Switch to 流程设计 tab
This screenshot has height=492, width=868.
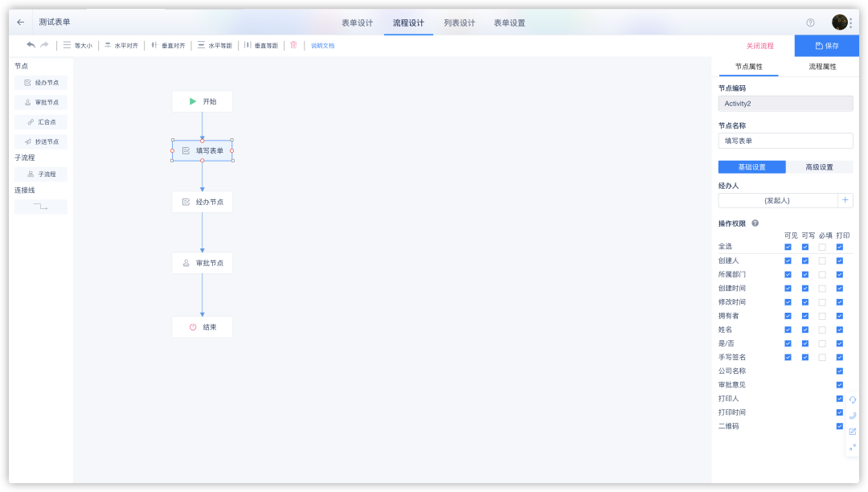pyautogui.click(x=408, y=23)
